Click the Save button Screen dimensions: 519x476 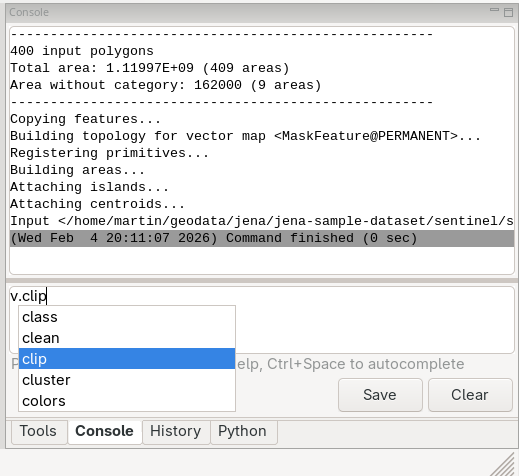coord(380,395)
